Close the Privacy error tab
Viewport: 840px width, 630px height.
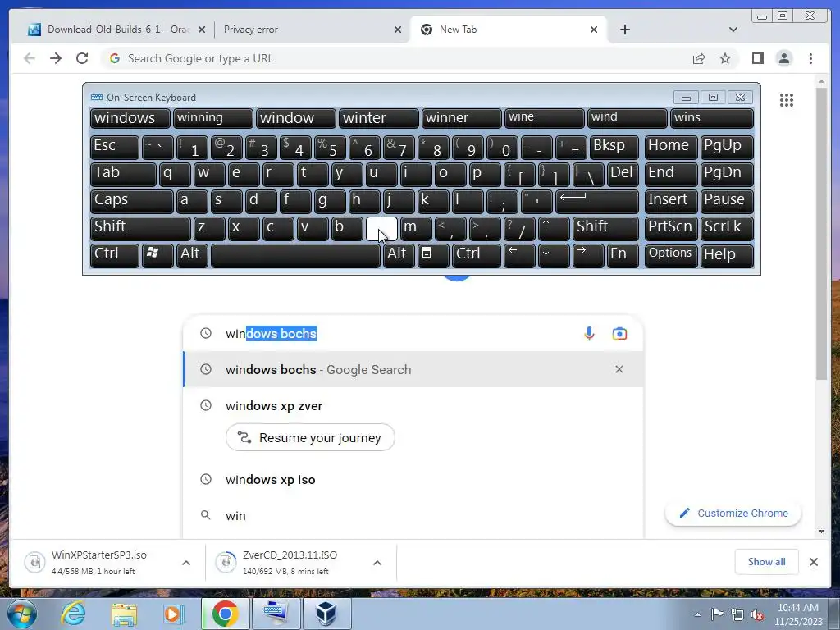tap(398, 30)
